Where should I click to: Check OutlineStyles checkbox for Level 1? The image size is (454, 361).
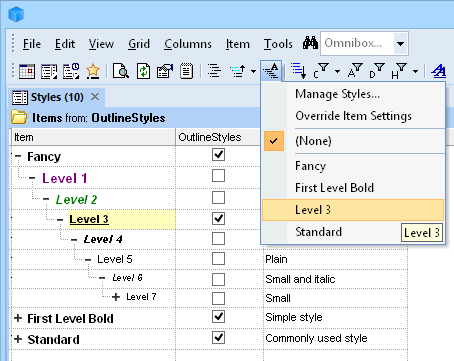(x=218, y=176)
